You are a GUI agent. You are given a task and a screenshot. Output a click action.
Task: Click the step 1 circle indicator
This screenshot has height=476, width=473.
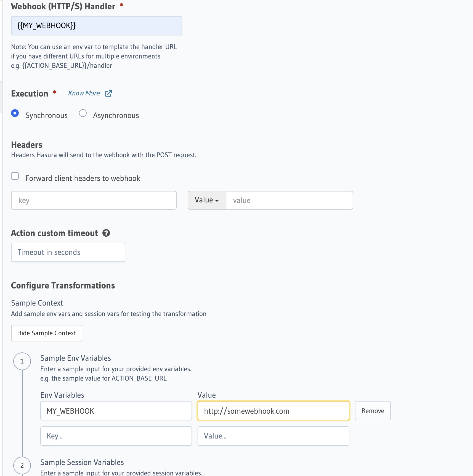(x=22, y=361)
